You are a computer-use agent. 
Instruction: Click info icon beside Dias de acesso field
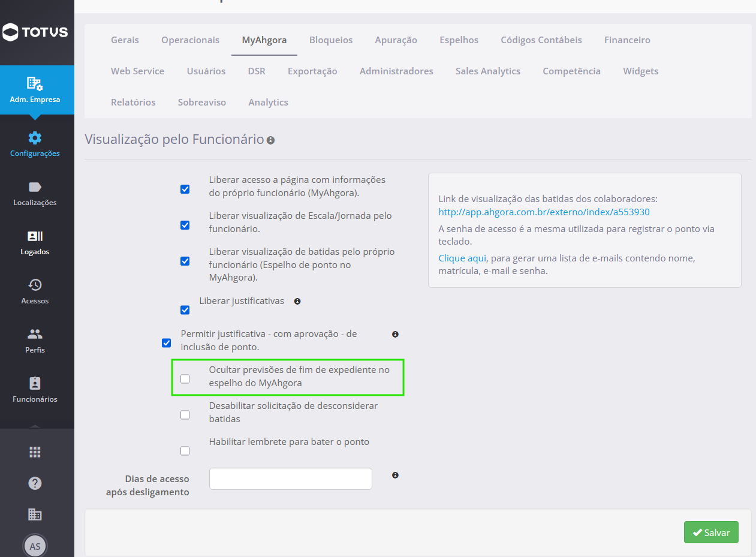click(395, 475)
